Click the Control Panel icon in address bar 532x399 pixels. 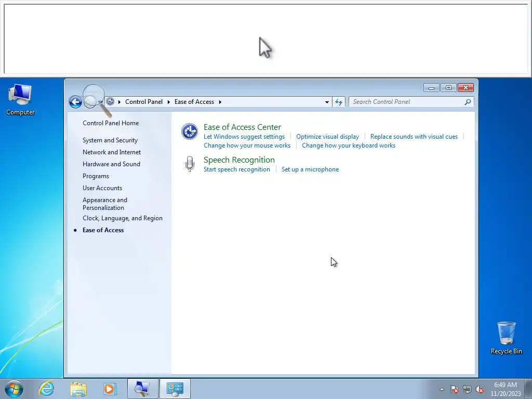pyautogui.click(x=110, y=101)
